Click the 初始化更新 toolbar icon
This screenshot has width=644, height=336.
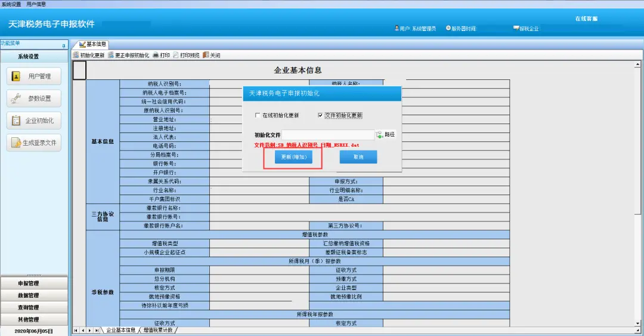click(76, 55)
